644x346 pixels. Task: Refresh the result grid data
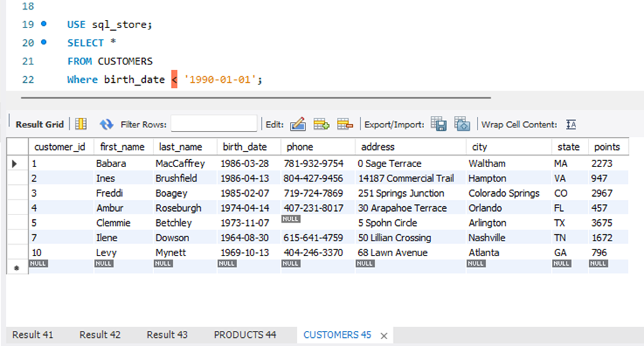(x=106, y=124)
